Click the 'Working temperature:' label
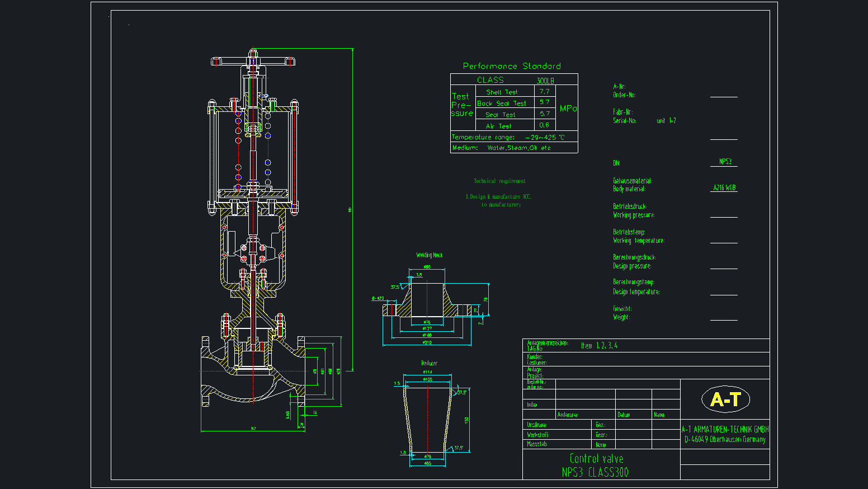This screenshot has width=868, height=489. 639,241
